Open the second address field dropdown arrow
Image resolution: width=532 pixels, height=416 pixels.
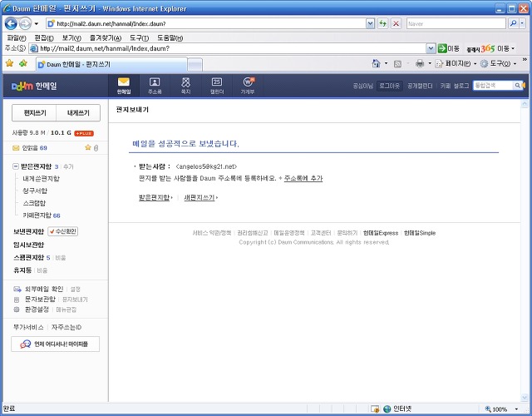coord(431,48)
